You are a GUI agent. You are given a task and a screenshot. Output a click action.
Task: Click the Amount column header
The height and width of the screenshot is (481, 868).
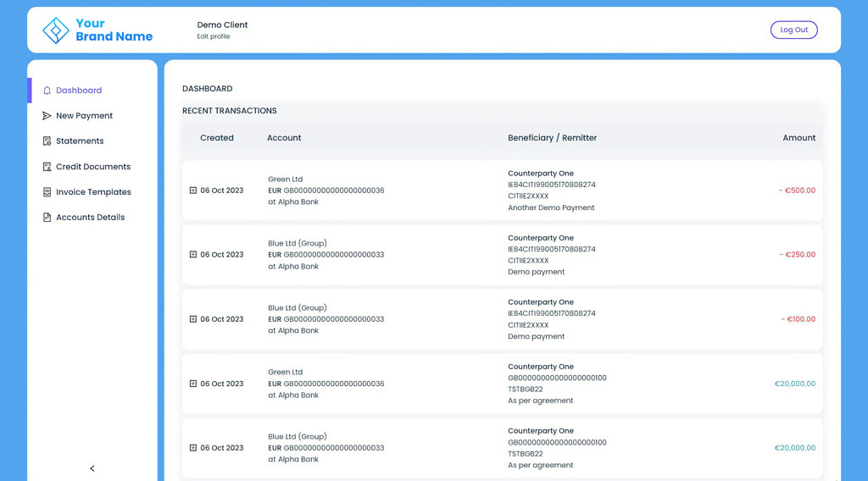[798, 138]
